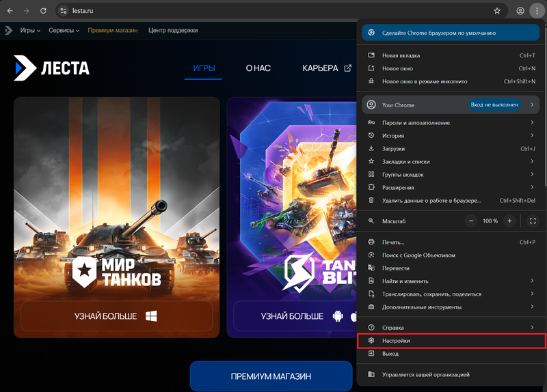Open the three-dot Chrome menu button

[537, 11]
